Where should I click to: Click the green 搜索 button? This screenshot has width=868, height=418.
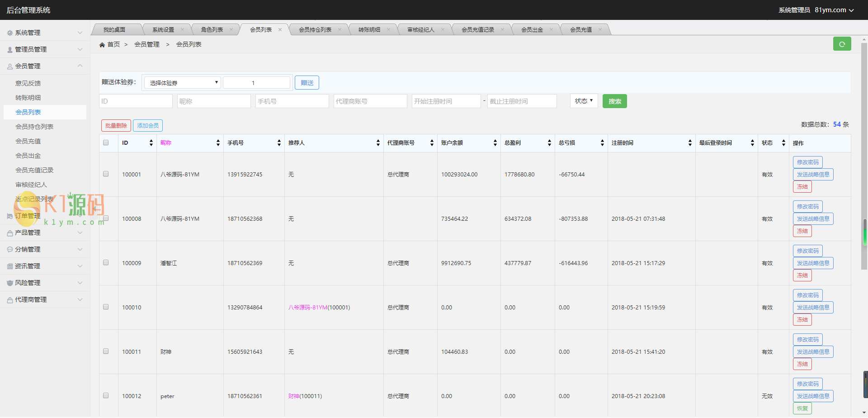tap(615, 101)
